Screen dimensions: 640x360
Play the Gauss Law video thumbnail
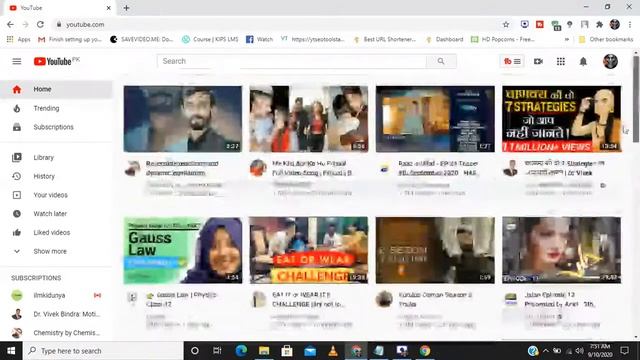[x=183, y=250]
